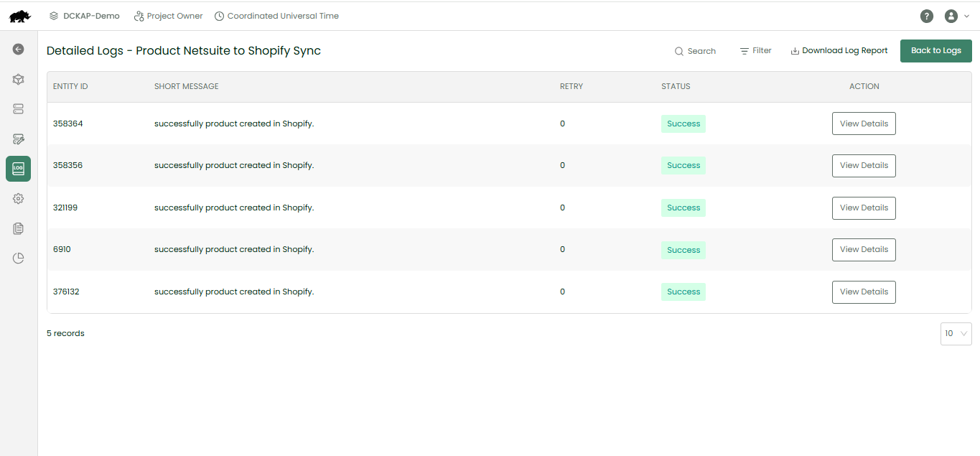
Task: Open the page size dropdown showing 10
Action: tap(956, 334)
